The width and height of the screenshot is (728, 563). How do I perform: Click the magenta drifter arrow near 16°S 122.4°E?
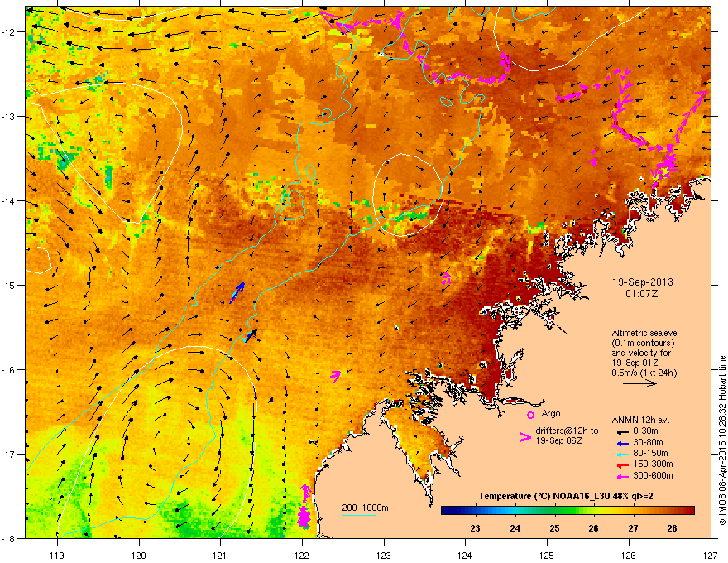[x=335, y=375]
